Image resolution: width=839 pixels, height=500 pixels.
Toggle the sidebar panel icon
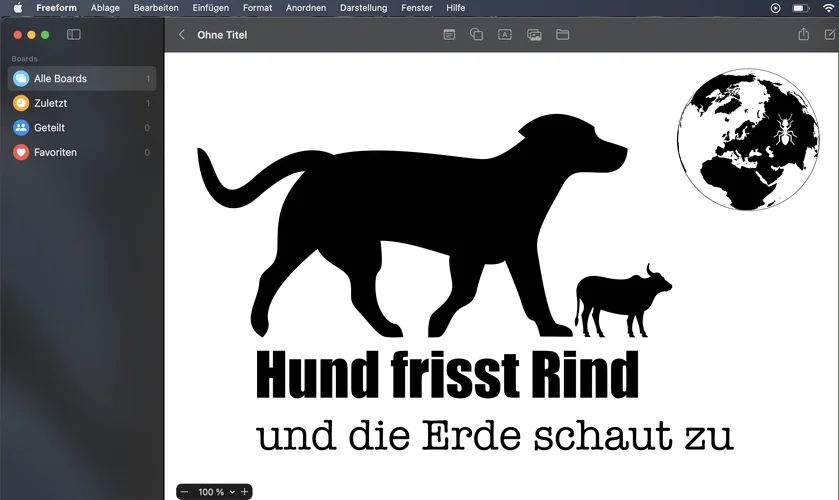74,35
